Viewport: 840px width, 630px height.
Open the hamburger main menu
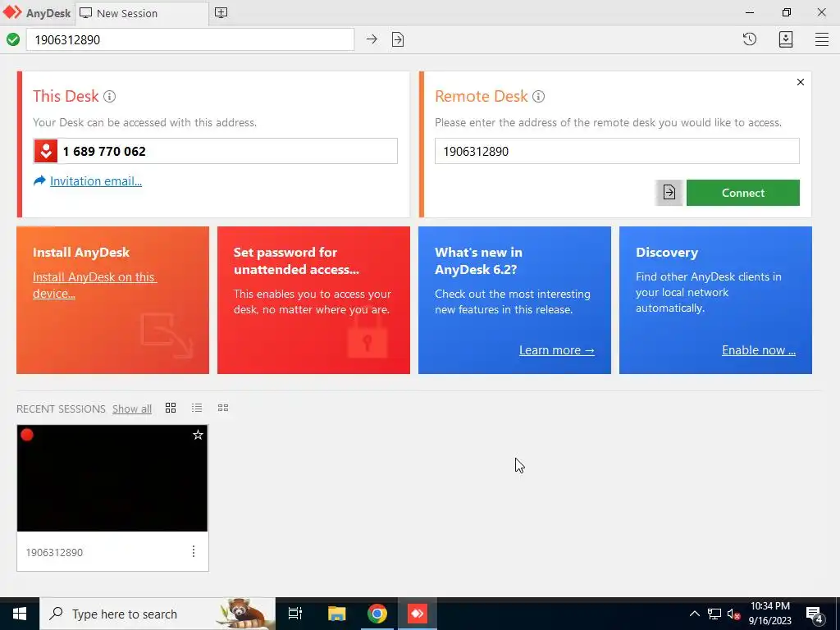click(x=822, y=39)
